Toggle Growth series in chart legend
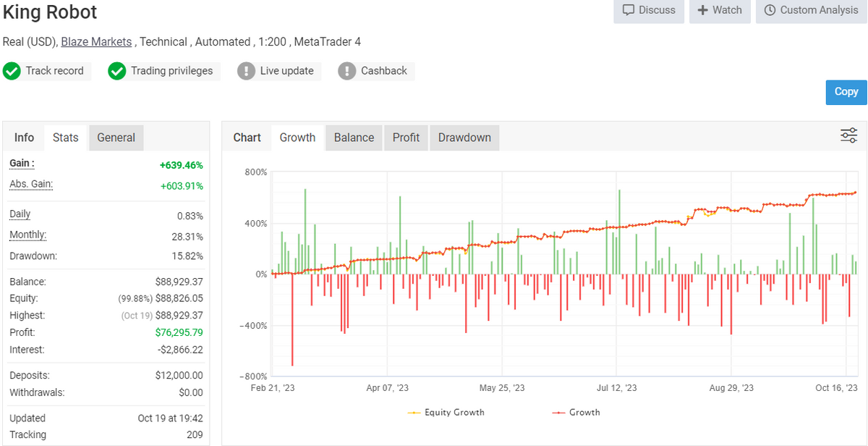868x446 pixels. [576, 412]
